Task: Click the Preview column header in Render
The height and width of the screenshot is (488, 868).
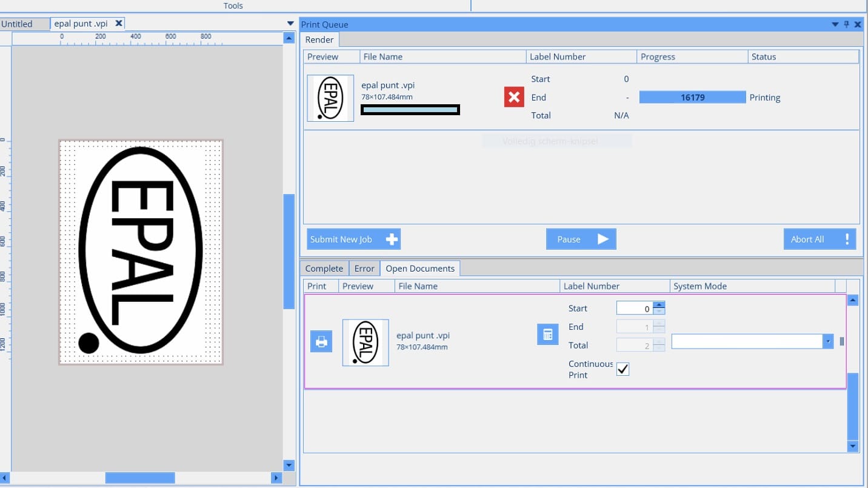Action: pyautogui.click(x=332, y=56)
